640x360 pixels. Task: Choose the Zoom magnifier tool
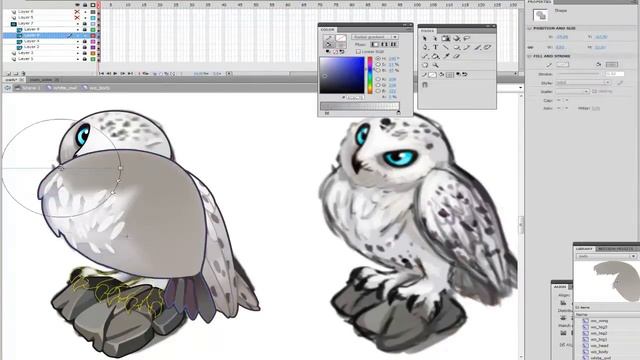point(436,65)
